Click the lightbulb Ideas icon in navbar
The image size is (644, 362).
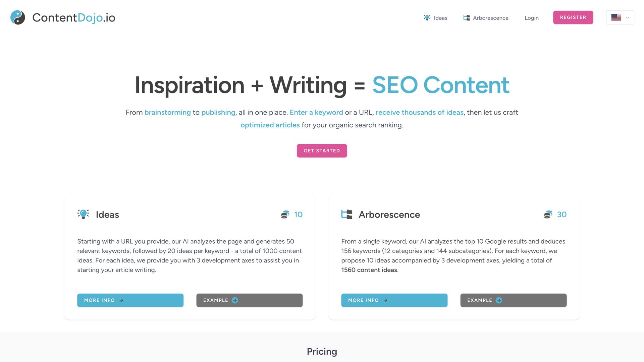click(x=427, y=17)
